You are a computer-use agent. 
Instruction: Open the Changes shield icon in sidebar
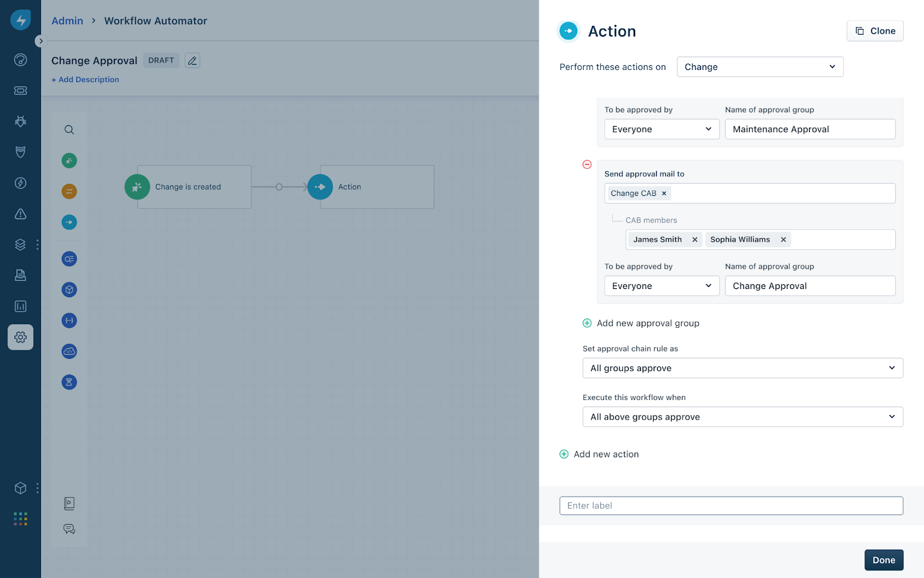(x=20, y=152)
